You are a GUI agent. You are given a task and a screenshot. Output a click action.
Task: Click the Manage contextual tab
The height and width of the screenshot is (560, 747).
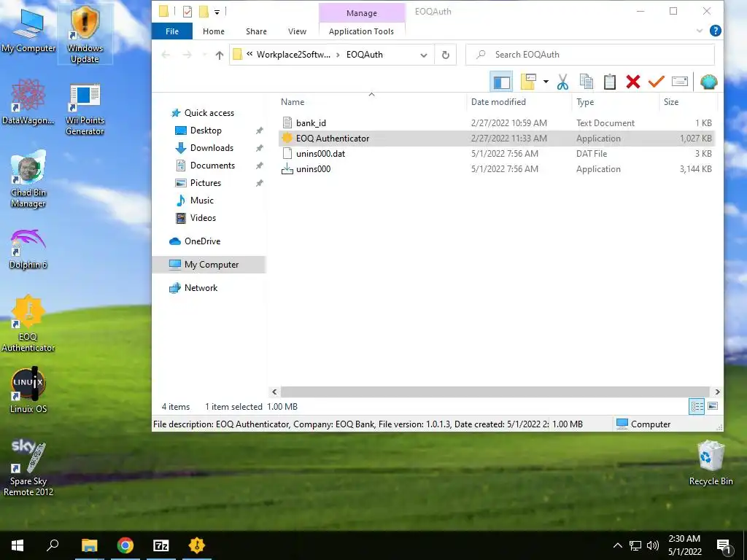pyautogui.click(x=362, y=13)
